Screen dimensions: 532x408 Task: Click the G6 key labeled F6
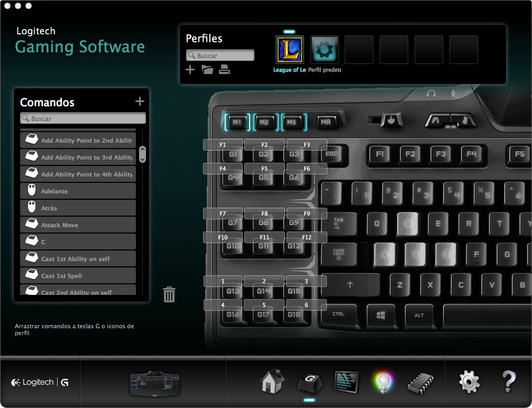(294, 178)
